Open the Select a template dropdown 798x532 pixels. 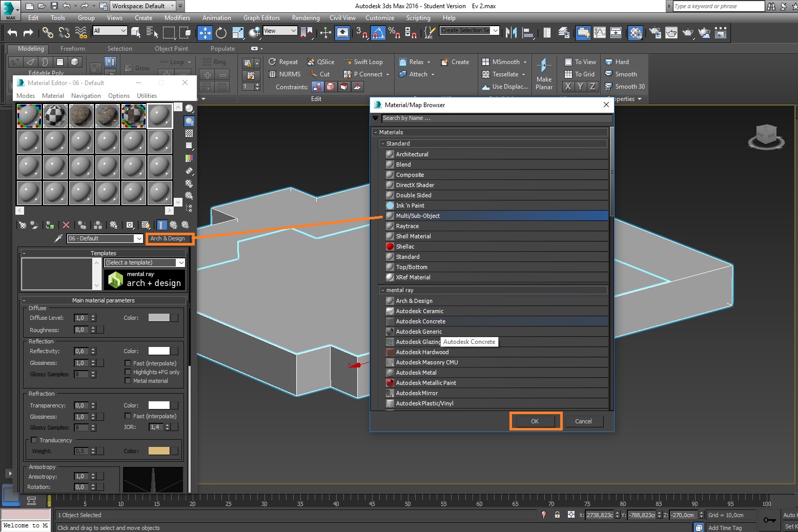(144, 262)
